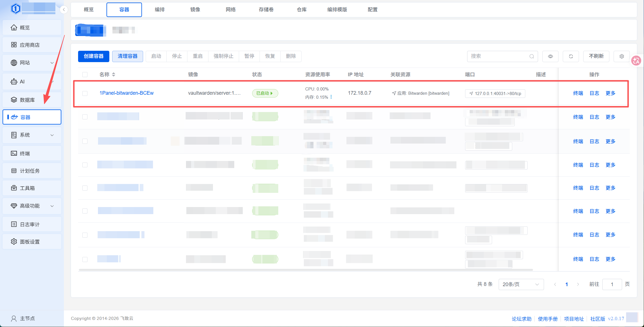
Task: Switch to the 存储卷 tab
Action: (266, 10)
